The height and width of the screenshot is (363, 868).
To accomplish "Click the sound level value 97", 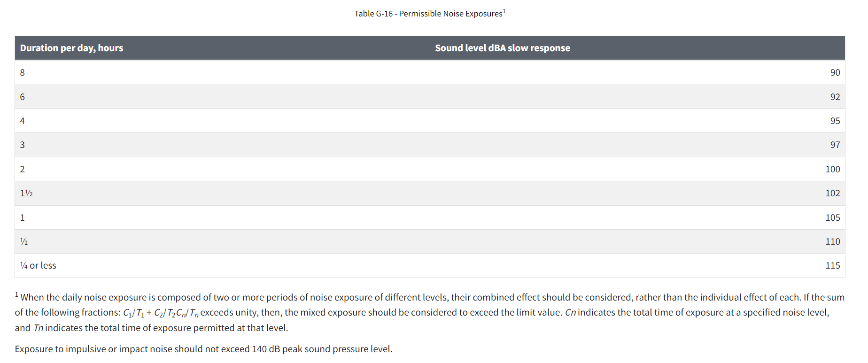I will (835, 145).
